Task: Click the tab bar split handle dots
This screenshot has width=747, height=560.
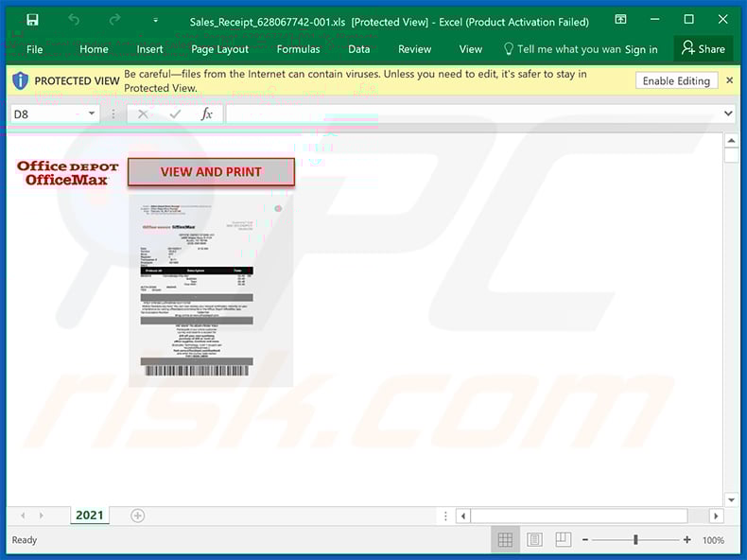Action: [x=445, y=516]
